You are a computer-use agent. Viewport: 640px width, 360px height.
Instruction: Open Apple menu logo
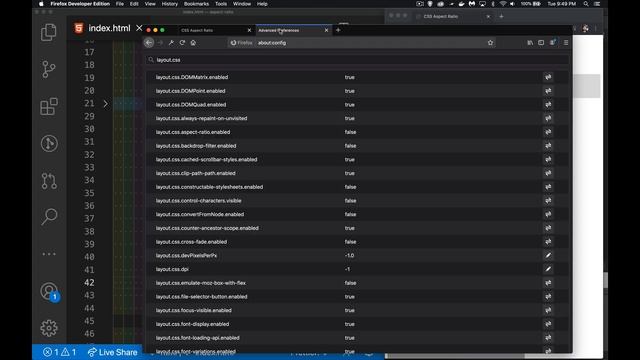tap(41, 4)
